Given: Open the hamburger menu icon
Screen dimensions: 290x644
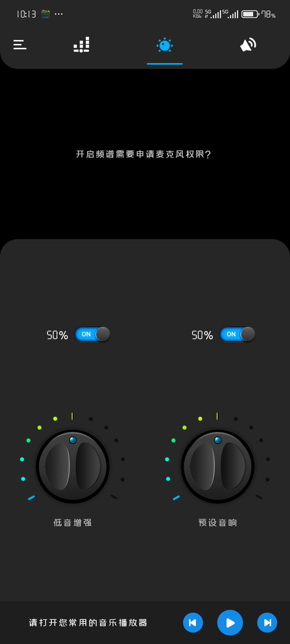Looking at the screenshot, I should [20, 45].
